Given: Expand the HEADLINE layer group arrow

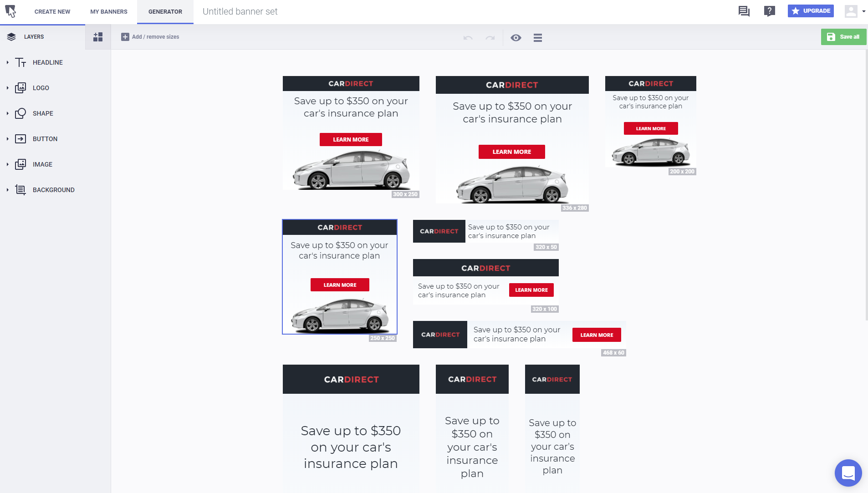Looking at the screenshot, I should click(x=7, y=62).
